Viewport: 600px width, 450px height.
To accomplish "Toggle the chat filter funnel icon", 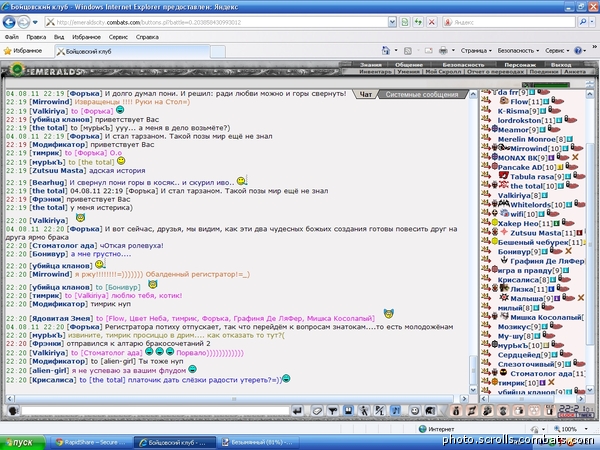I will pyautogui.click(x=333, y=411).
